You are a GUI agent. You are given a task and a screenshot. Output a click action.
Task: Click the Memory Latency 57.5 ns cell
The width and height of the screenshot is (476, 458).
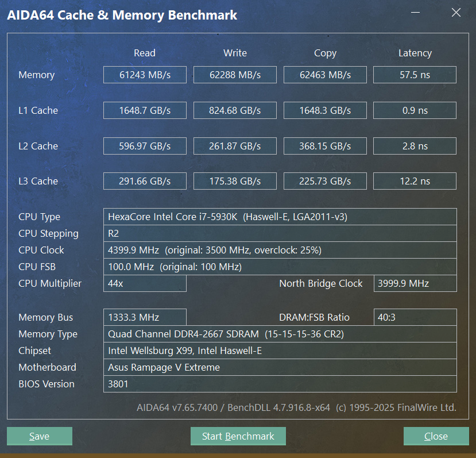[415, 75]
